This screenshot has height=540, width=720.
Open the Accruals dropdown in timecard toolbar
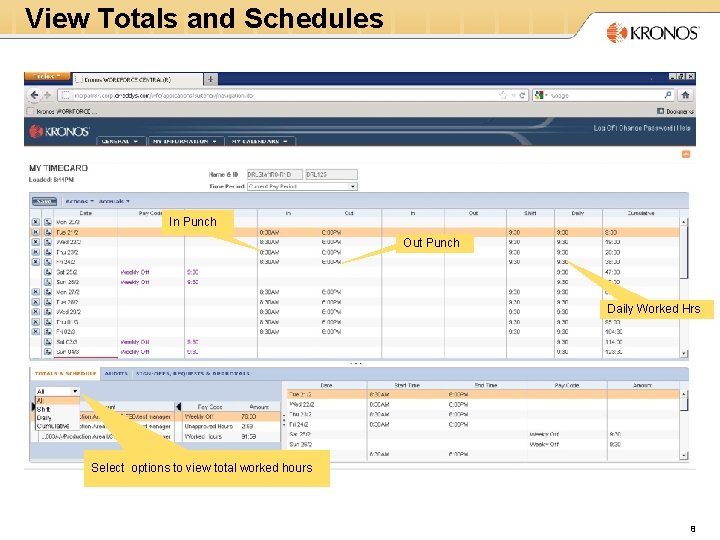point(114,201)
